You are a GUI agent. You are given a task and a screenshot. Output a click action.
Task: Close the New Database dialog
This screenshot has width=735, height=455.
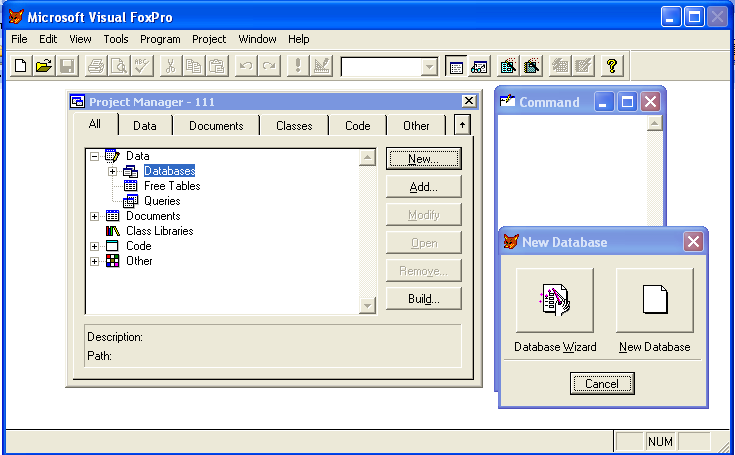(x=693, y=242)
